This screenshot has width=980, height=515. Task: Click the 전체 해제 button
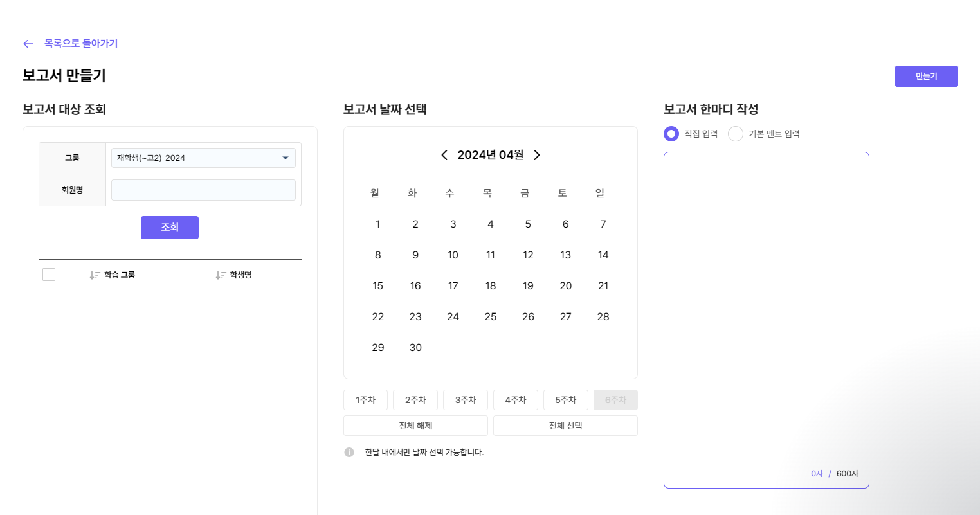coord(415,426)
